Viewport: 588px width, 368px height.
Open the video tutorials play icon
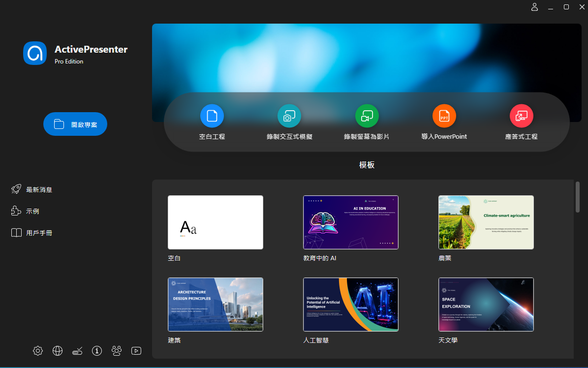[136, 351]
